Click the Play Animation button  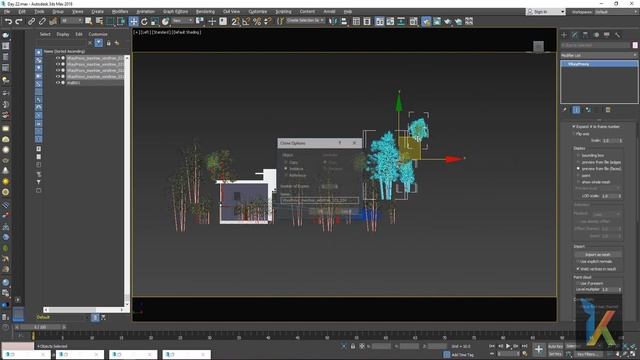[508, 346]
